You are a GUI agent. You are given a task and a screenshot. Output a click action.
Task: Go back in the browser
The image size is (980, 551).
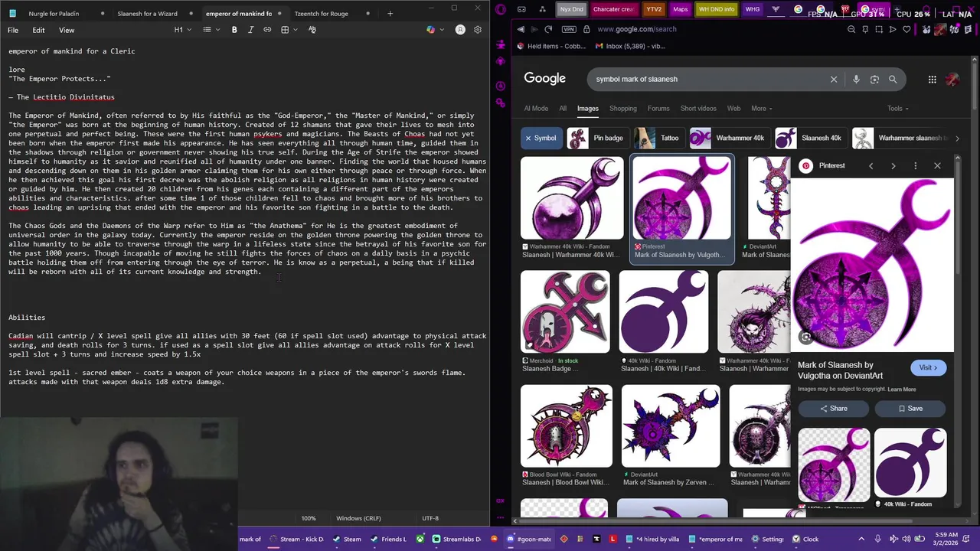(x=521, y=29)
